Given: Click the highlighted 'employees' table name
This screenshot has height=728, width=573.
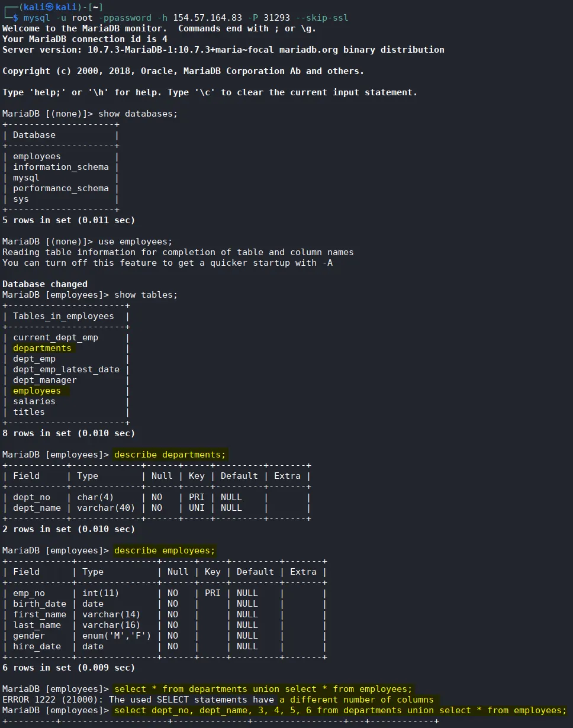Looking at the screenshot, I should (x=37, y=391).
